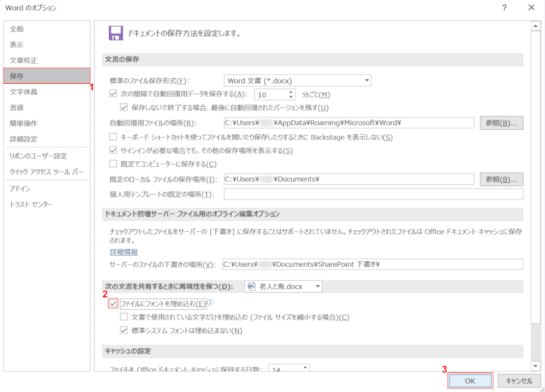Click the vertical scrollbar thumb

point(535,177)
